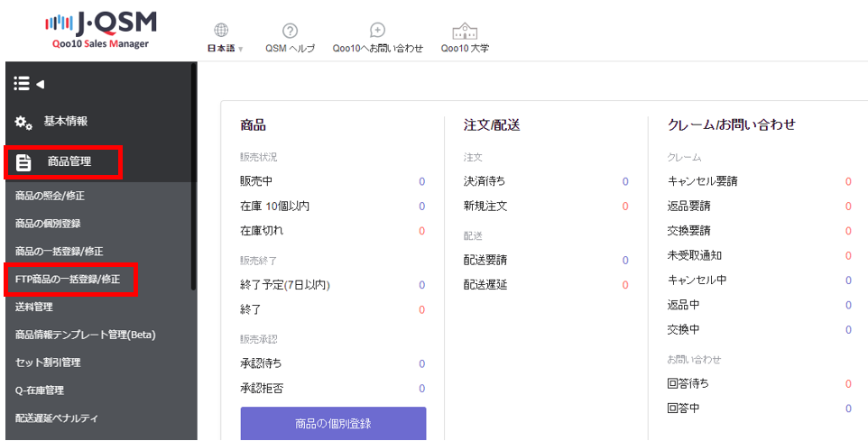Click the 回答待ち count
The image size is (868, 441).
click(848, 383)
